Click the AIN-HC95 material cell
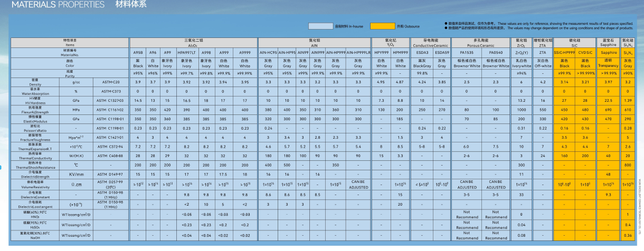 pyautogui.click(x=268, y=53)
